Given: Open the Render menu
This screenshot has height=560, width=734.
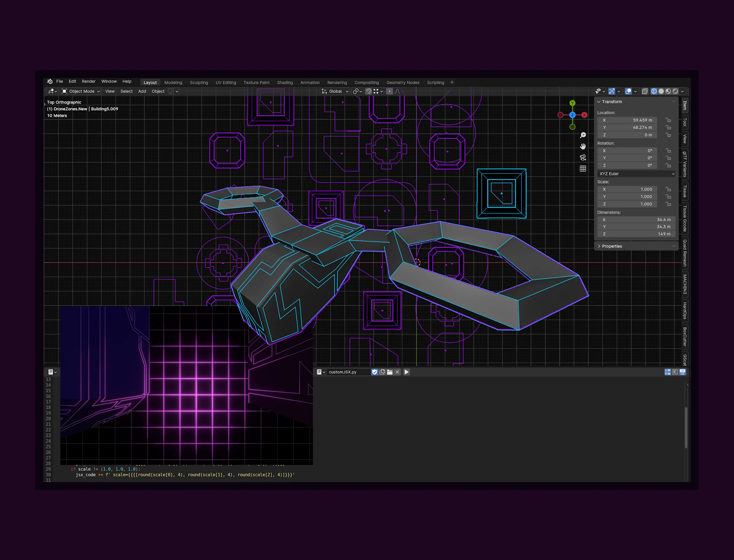Looking at the screenshot, I should click(89, 81).
